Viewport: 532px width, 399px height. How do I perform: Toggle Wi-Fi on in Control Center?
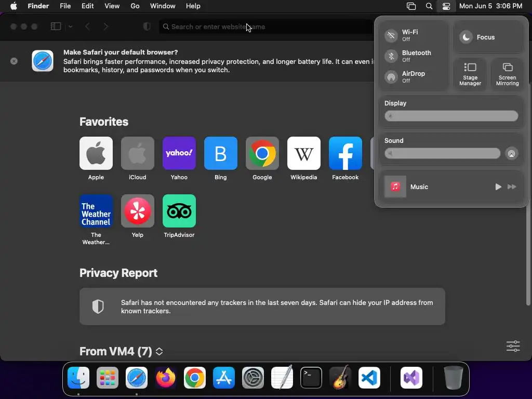click(391, 35)
